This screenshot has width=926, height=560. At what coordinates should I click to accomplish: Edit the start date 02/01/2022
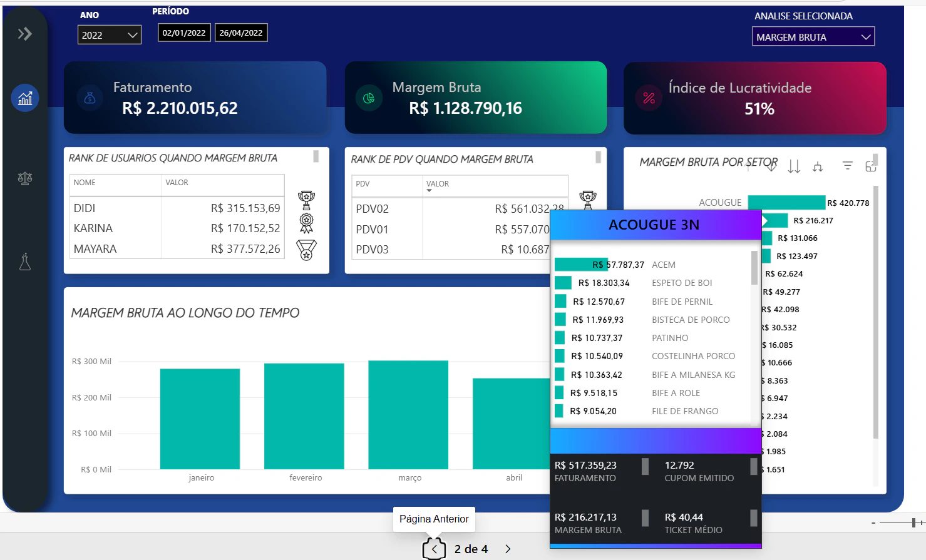(x=184, y=33)
